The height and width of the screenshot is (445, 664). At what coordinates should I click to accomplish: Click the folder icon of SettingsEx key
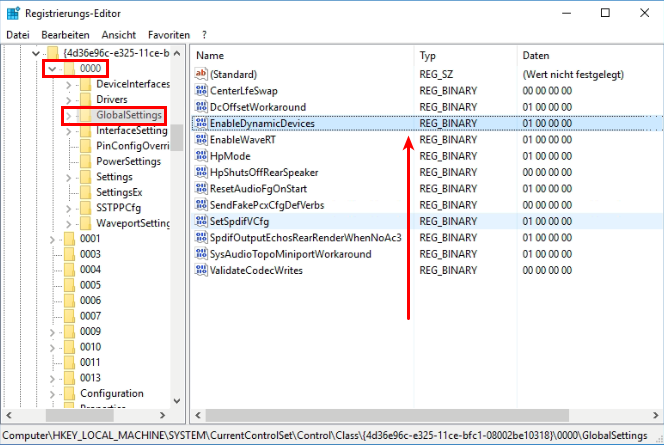click(x=86, y=192)
